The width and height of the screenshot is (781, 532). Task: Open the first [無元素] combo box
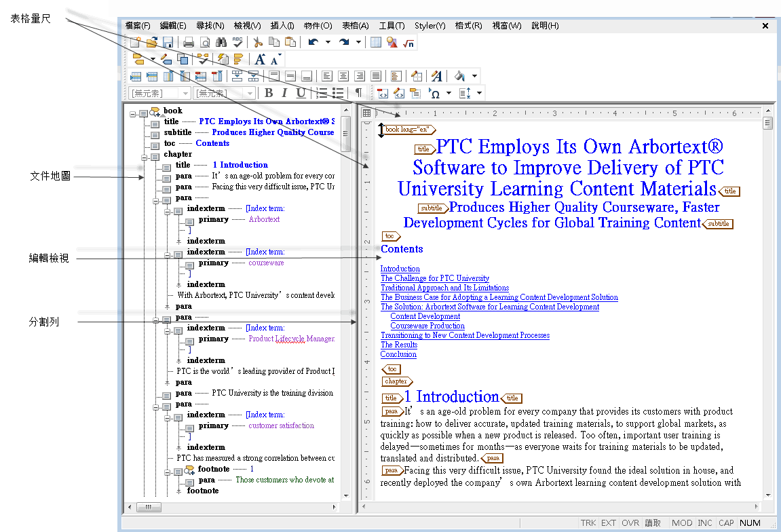point(159,93)
